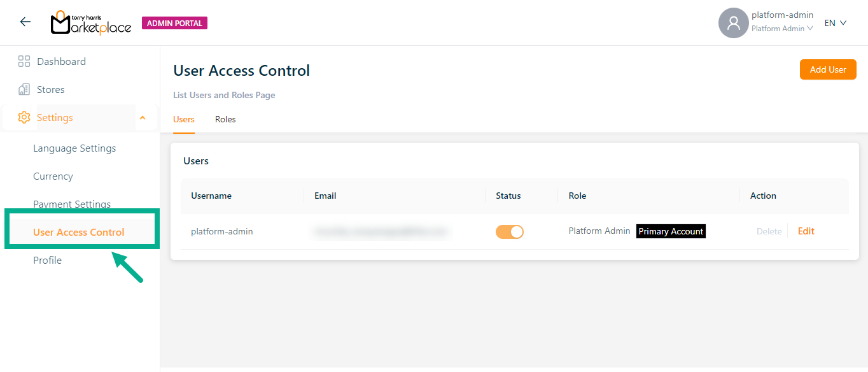868x372 pixels.
Task: Edit the platform-admin user
Action: [x=806, y=231]
